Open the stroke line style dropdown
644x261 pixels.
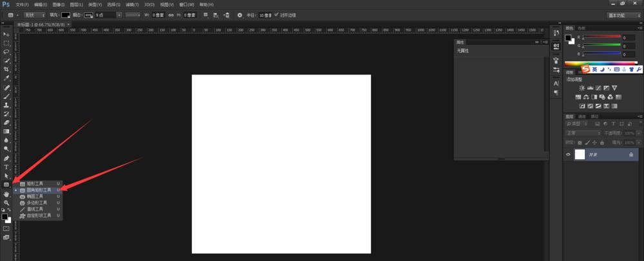pos(133,15)
